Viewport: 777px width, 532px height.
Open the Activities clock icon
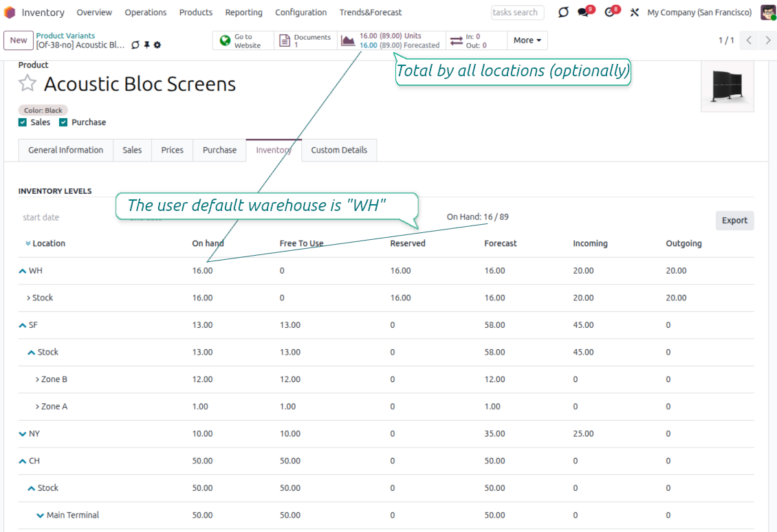point(608,12)
